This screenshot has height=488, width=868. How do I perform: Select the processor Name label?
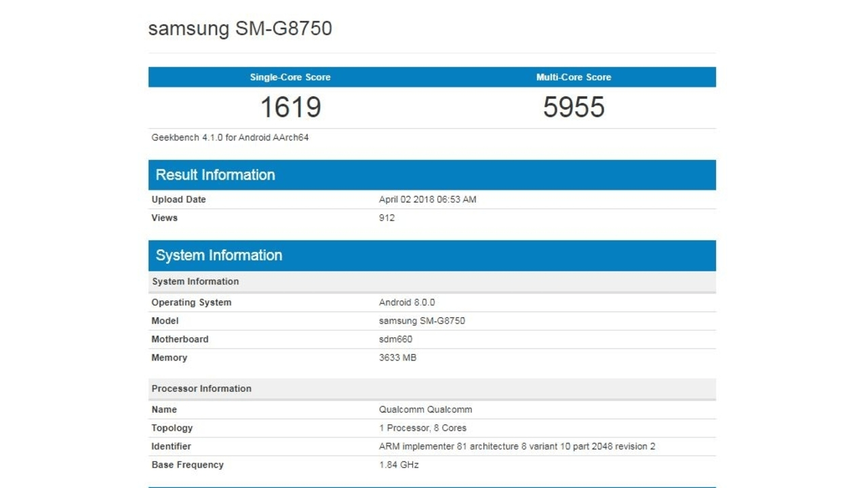(164, 409)
